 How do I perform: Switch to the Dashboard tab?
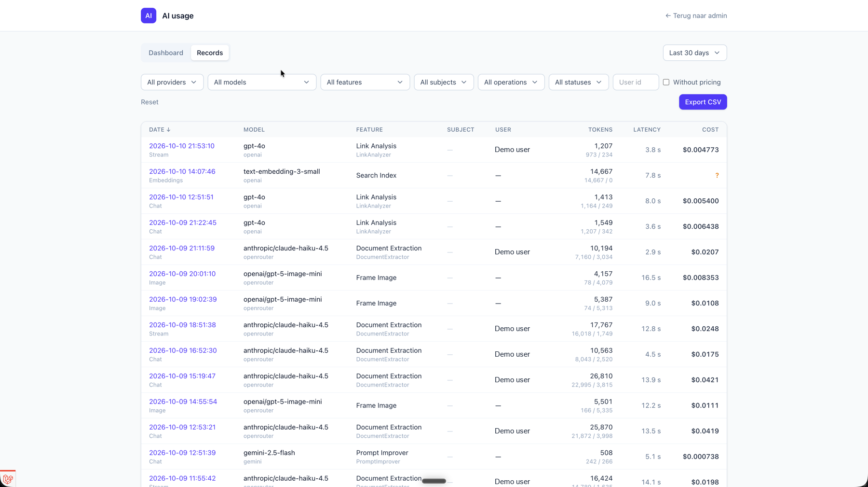click(x=166, y=53)
